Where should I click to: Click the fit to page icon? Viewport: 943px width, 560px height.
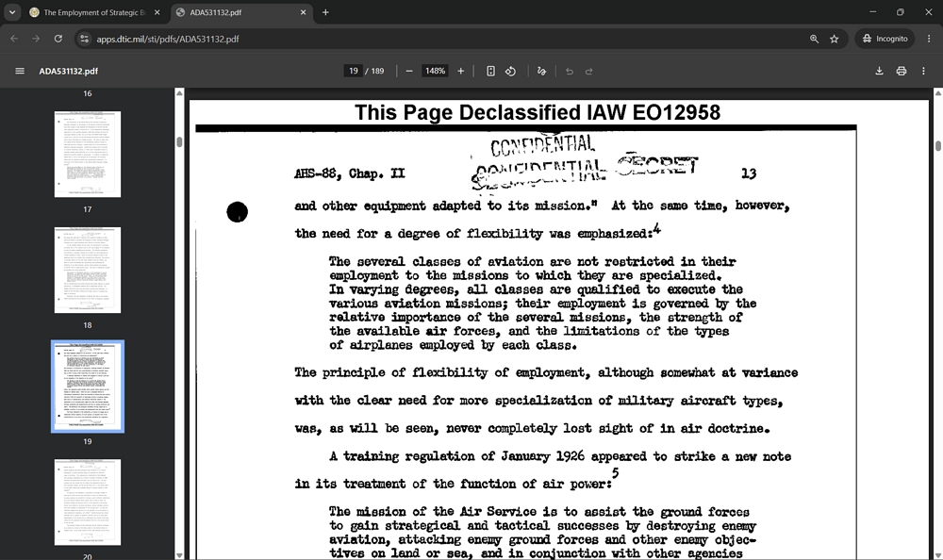pyautogui.click(x=490, y=71)
